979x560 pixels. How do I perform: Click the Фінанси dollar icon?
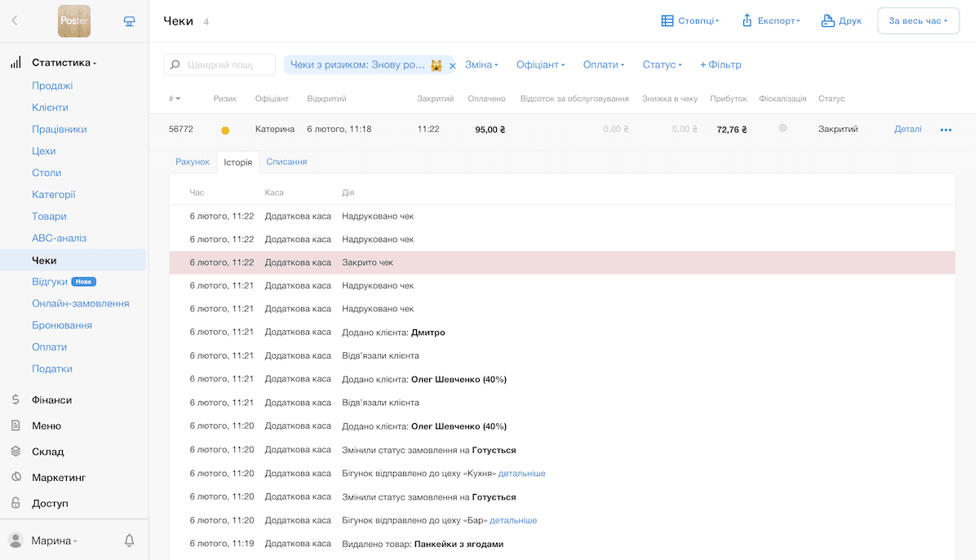[x=16, y=400]
